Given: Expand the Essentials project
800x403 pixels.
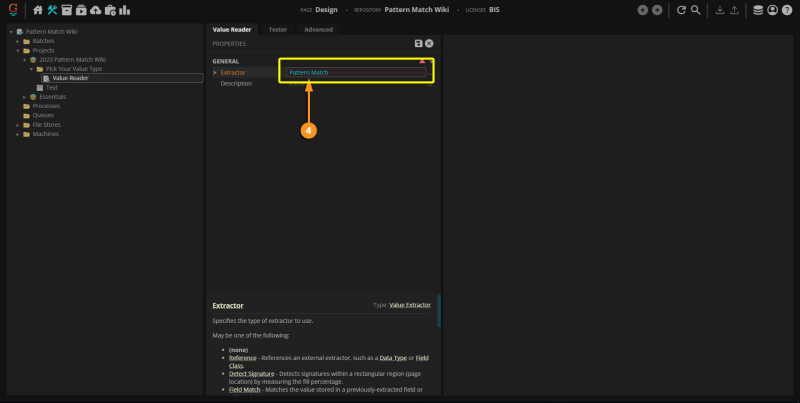Looking at the screenshot, I should [x=24, y=96].
